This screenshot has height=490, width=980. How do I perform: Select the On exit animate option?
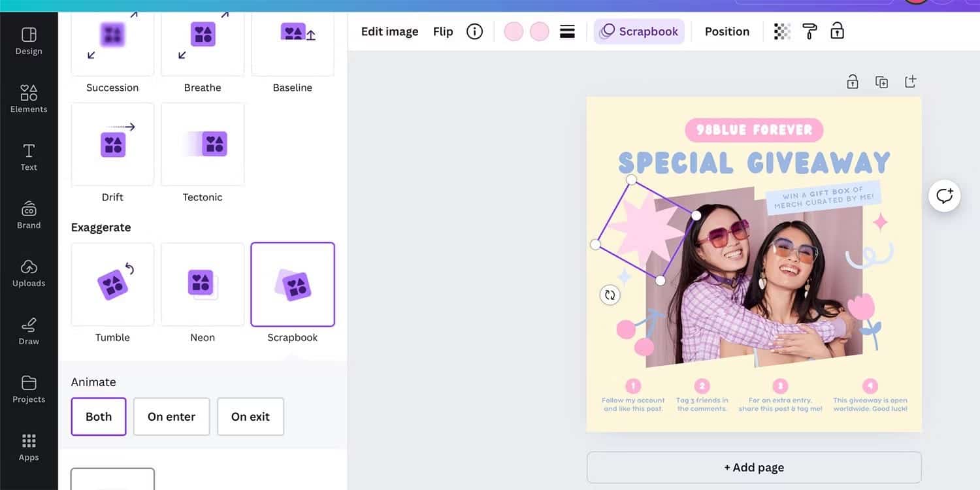[x=250, y=417]
